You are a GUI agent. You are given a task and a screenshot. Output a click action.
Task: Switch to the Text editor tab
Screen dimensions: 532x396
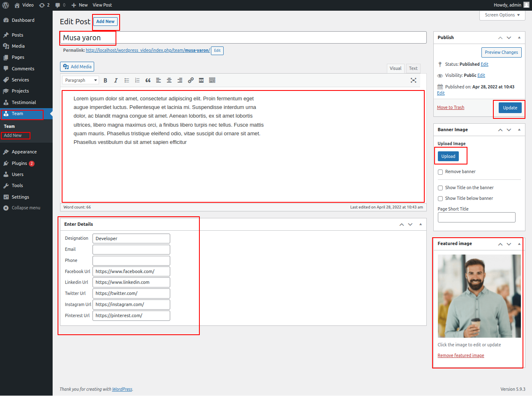click(x=413, y=69)
